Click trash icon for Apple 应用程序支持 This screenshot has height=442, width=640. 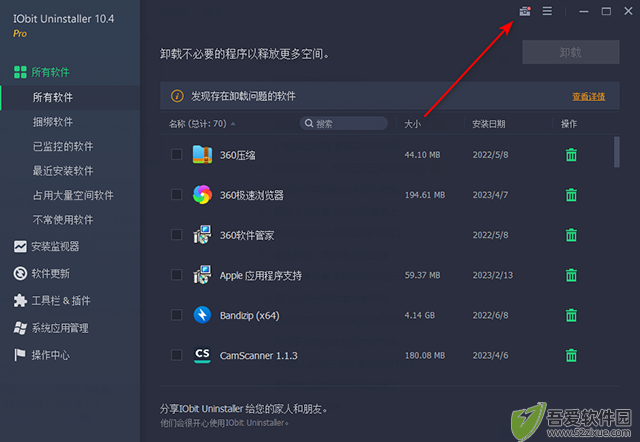[571, 275]
